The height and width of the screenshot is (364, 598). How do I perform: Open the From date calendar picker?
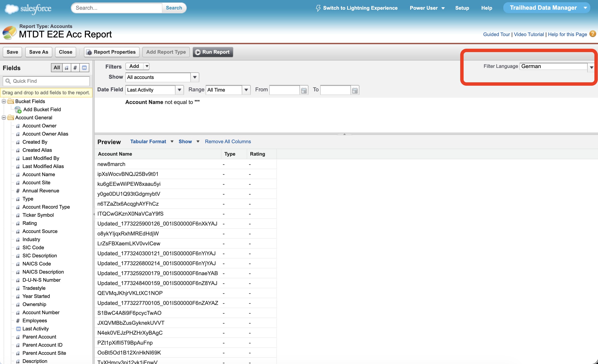point(304,90)
